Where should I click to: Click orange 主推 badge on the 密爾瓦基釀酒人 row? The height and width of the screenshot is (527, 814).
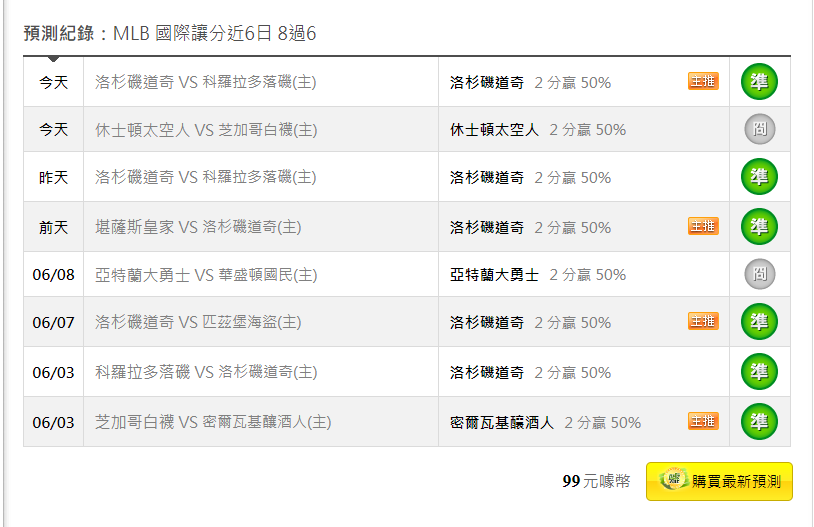pyautogui.click(x=703, y=421)
